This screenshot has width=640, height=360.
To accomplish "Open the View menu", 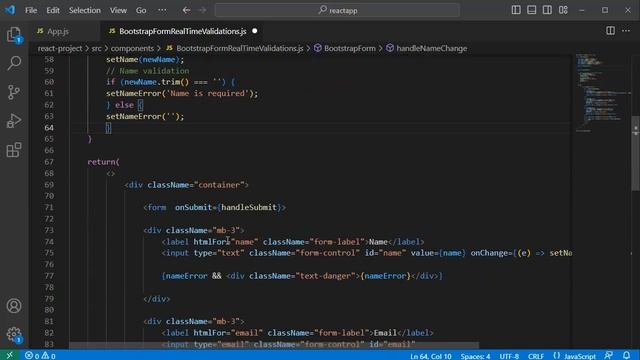I will 118,10.
